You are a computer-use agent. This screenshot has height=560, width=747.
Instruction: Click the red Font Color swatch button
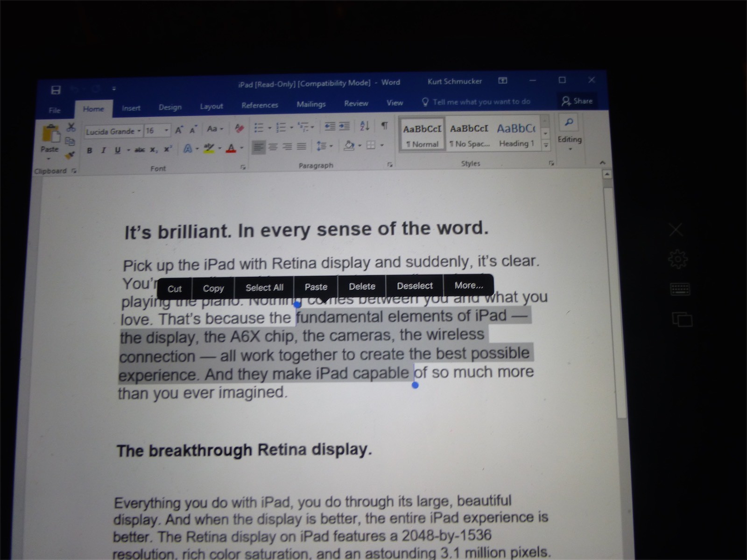[231, 149]
